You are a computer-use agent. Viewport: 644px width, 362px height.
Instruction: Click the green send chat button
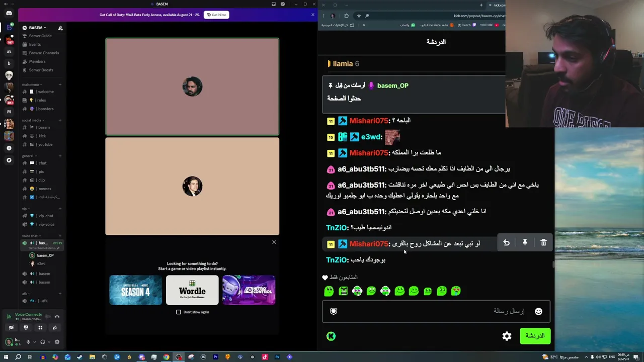[x=535, y=336]
